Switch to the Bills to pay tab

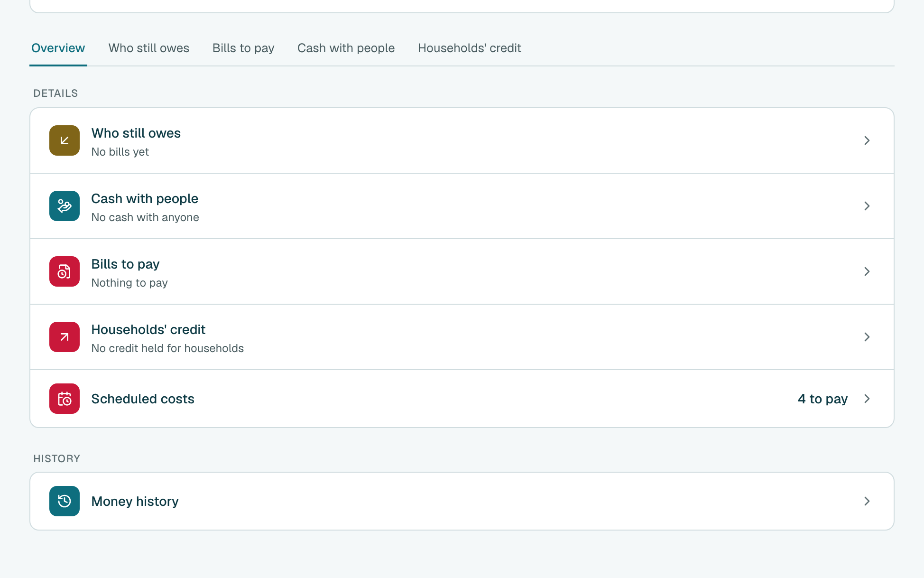[243, 48]
